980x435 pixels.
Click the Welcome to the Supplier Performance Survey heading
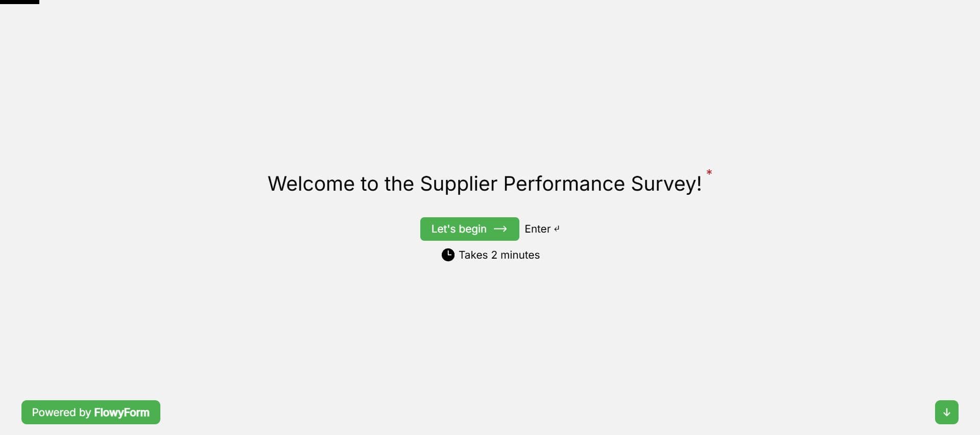[485, 184]
